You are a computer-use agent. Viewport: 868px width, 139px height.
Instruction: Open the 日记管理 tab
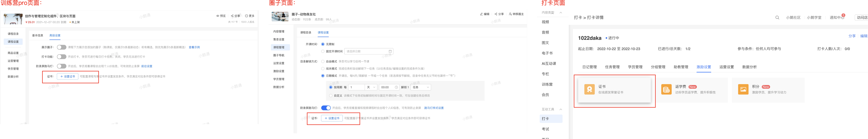click(x=589, y=67)
